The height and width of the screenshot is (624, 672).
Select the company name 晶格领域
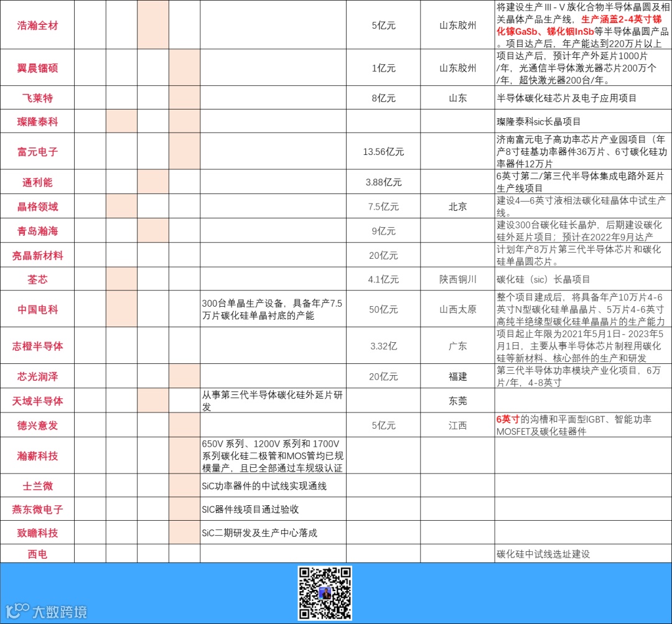coord(37,207)
